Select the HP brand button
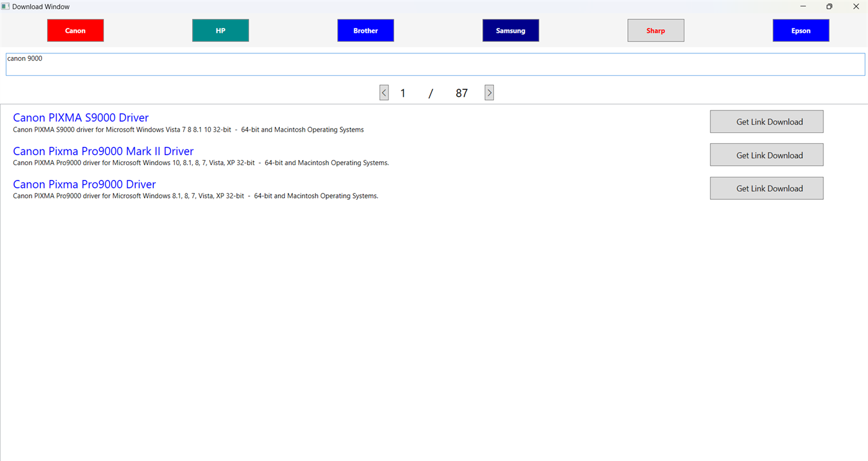Screen dimensions: 868x461 (x=220, y=30)
